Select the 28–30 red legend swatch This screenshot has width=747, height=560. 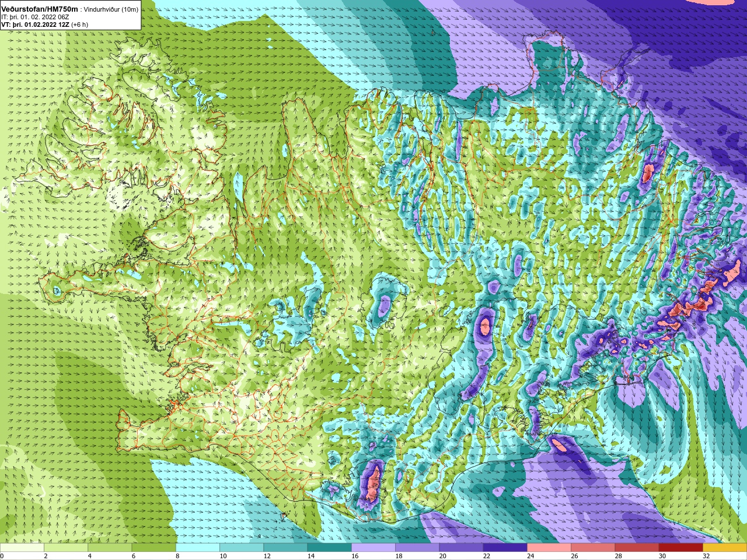637,548
